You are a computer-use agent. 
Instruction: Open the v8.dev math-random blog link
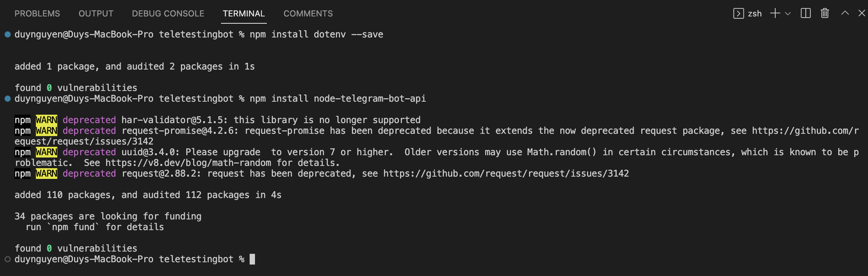[x=188, y=163]
